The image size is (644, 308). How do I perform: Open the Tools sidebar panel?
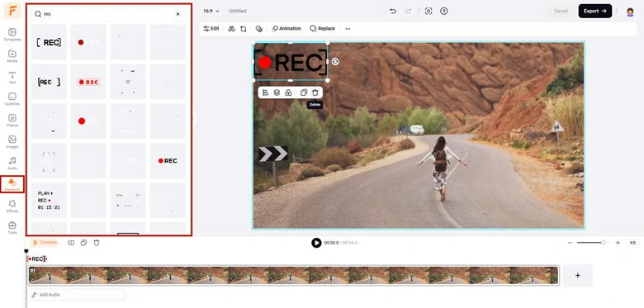(12, 227)
